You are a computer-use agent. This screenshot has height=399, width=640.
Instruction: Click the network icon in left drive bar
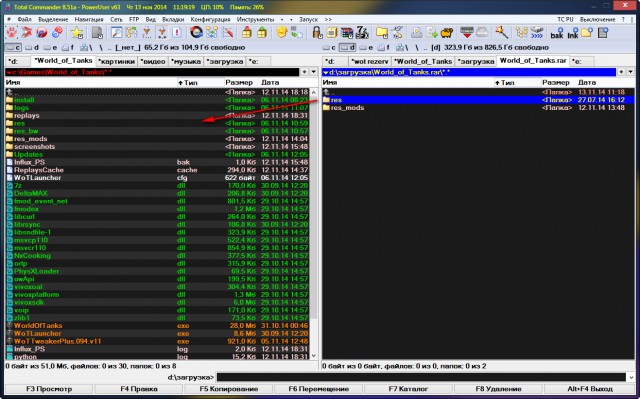point(86,47)
